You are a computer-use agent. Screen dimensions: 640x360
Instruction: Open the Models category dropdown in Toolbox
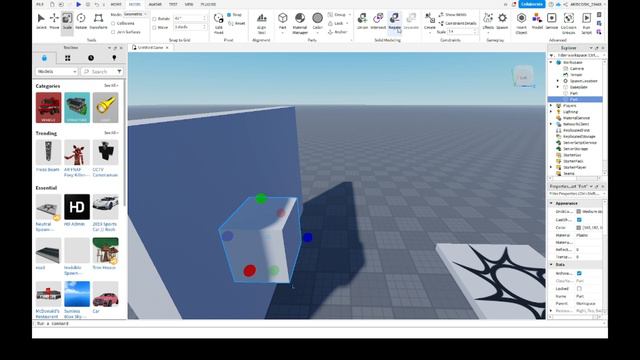pyautogui.click(x=56, y=71)
